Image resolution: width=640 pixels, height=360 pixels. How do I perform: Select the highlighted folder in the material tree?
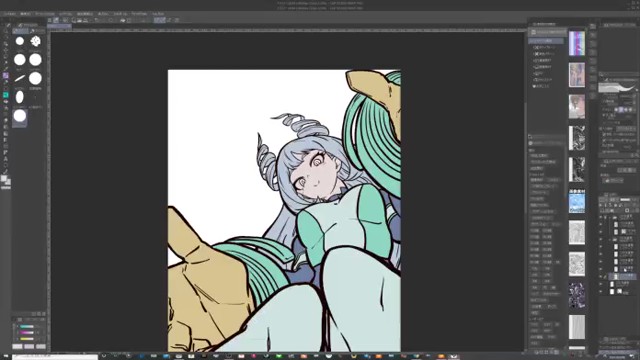pos(546,41)
